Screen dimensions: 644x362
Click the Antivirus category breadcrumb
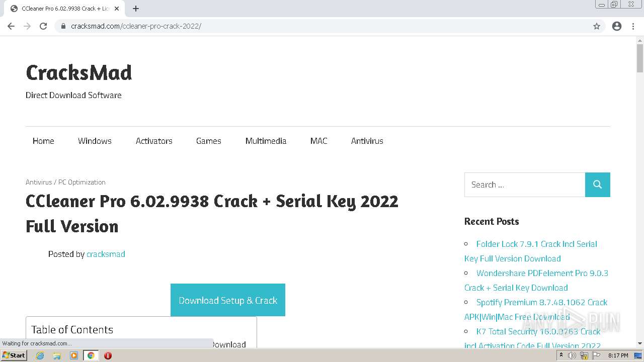(39, 182)
